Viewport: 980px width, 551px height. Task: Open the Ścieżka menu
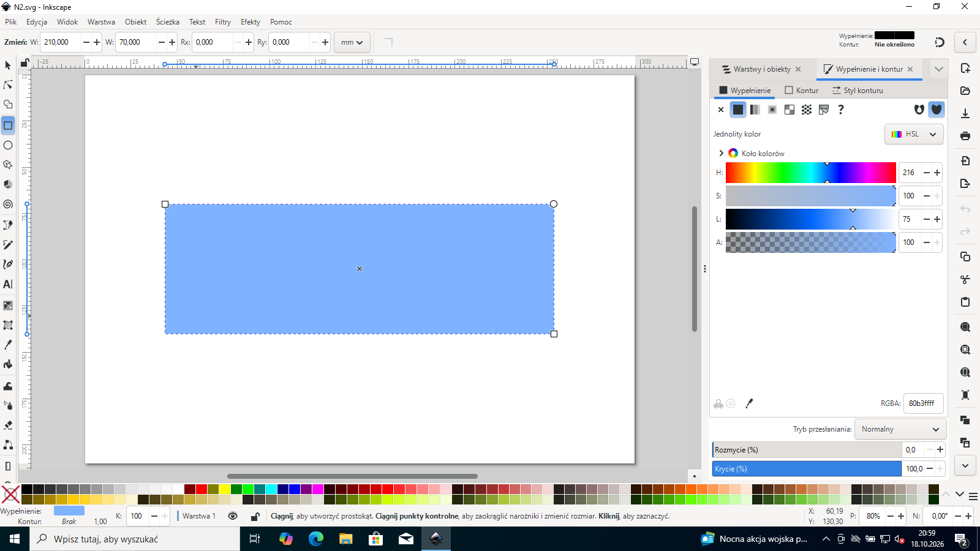click(x=168, y=22)
